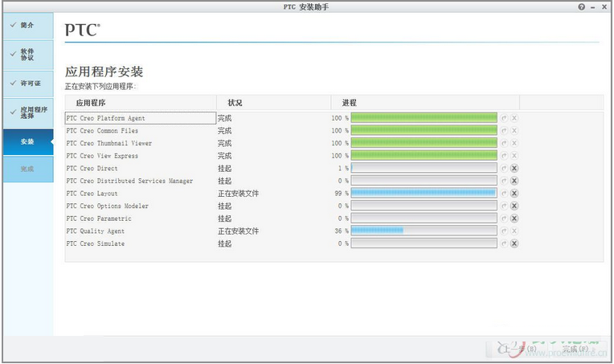
Task: Click the PTC Quality Agent progress bar
Action: pyautogui.click(x=424, y=231)
